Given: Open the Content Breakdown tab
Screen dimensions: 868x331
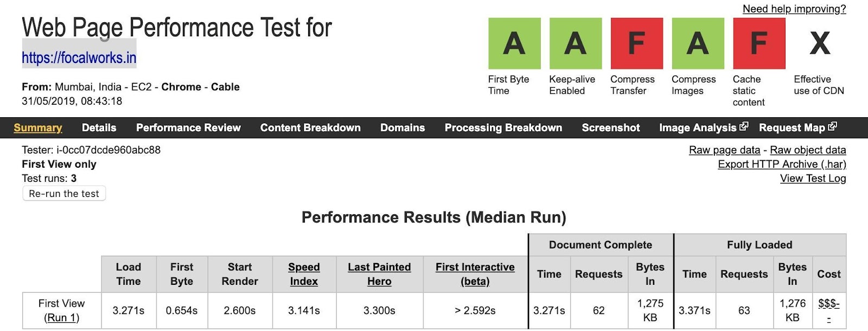Looking at the screenshot, I should [310, 128].
